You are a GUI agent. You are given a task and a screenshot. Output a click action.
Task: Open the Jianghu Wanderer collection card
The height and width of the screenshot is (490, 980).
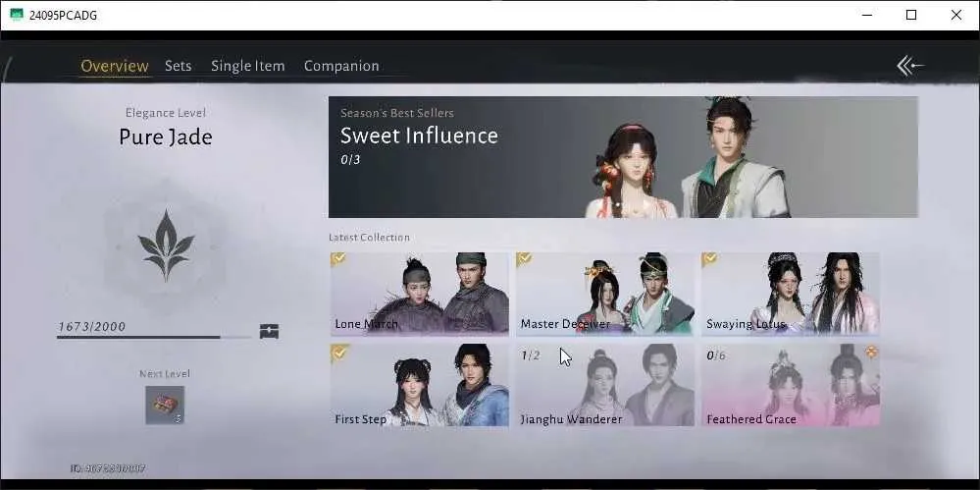point(605,385)
